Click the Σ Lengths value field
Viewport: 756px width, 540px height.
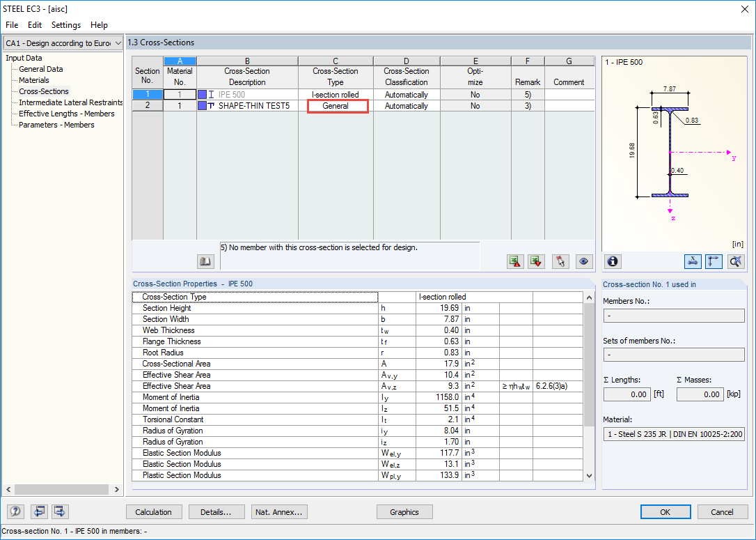(627, 394)
